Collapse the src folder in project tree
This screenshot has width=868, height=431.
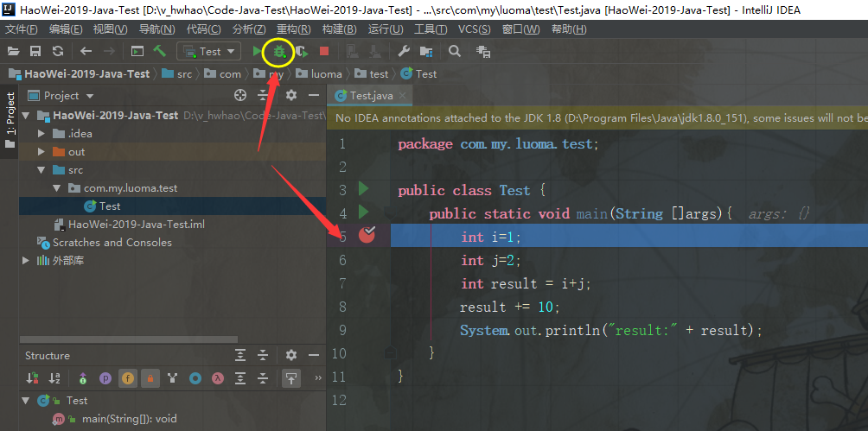click(41, 170)
